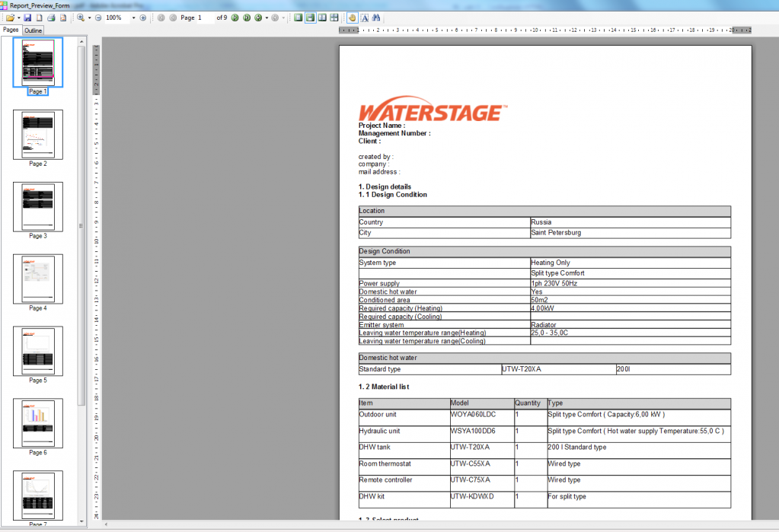
Task: Click the Save report icon
Action: [x=27, y=18]
